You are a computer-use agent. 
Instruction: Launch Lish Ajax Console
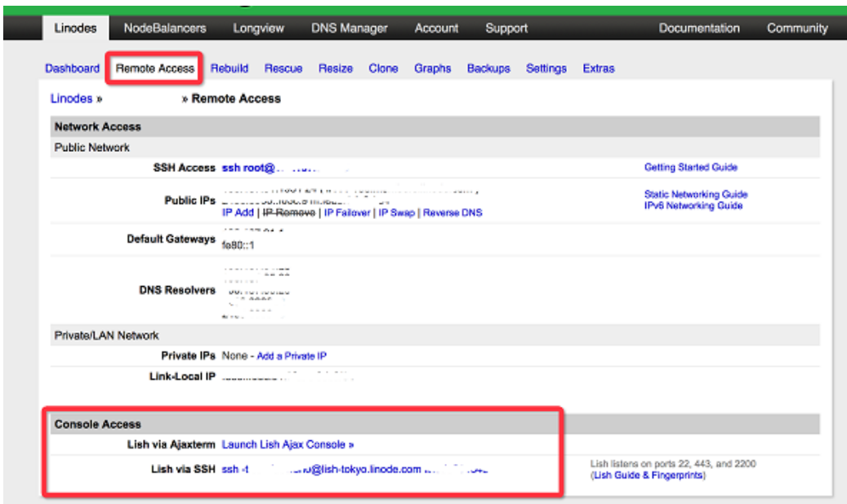pos(288,444)
